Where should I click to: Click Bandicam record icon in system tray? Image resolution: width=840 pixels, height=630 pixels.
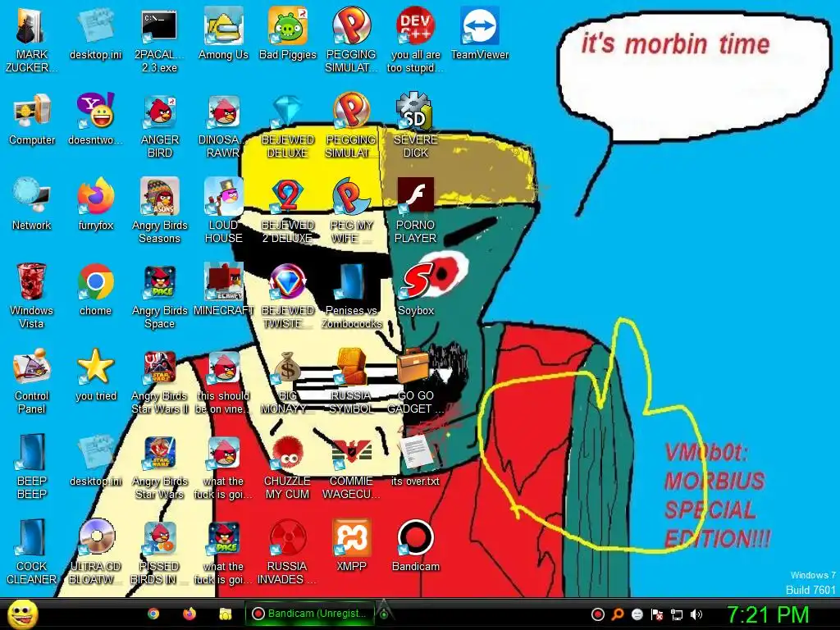point(597,614)
